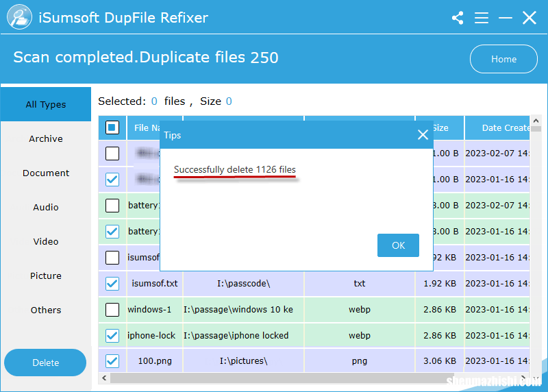Image resolution: width=548 pixels, height=392 pixels.
Task: Uncheck the second blurred file row checkbox
Action: point(112,180)
